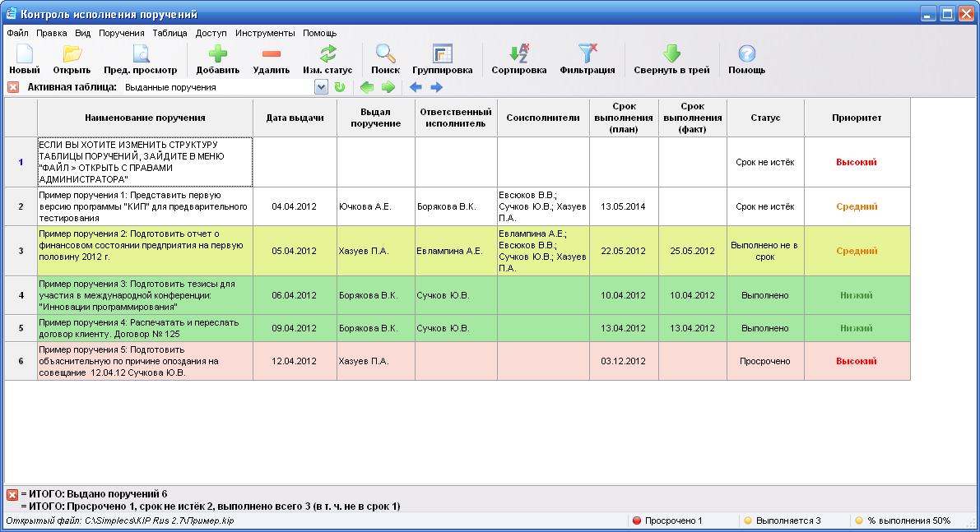Click the red Просрочено 1 status indicator

pos(666,520)
